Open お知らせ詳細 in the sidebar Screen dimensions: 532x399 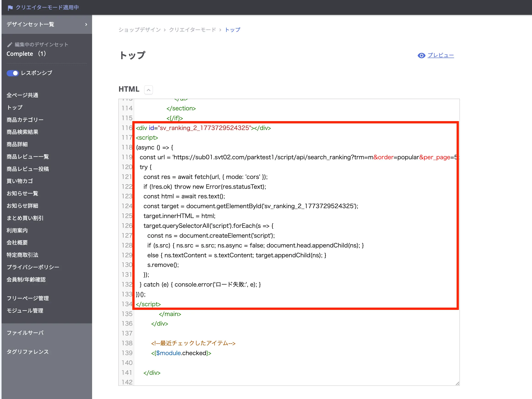coord(22,206)
